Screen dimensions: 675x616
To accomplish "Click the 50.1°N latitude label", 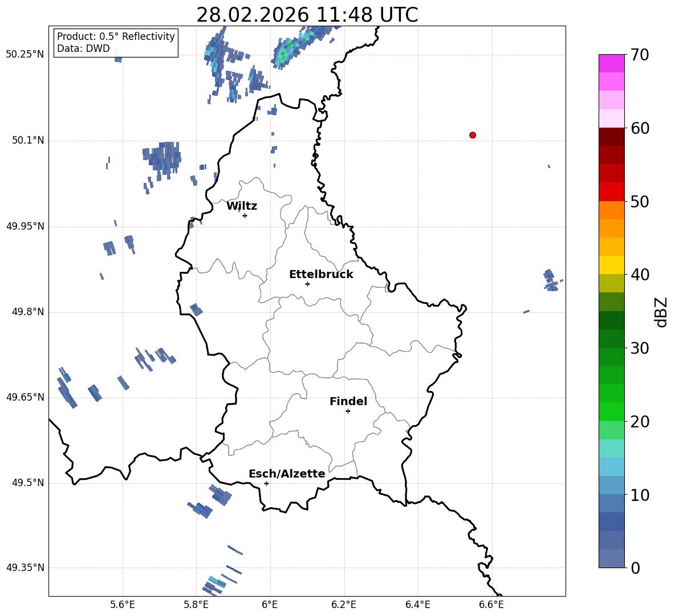I will pyautogui.click(x=28, y=140).
